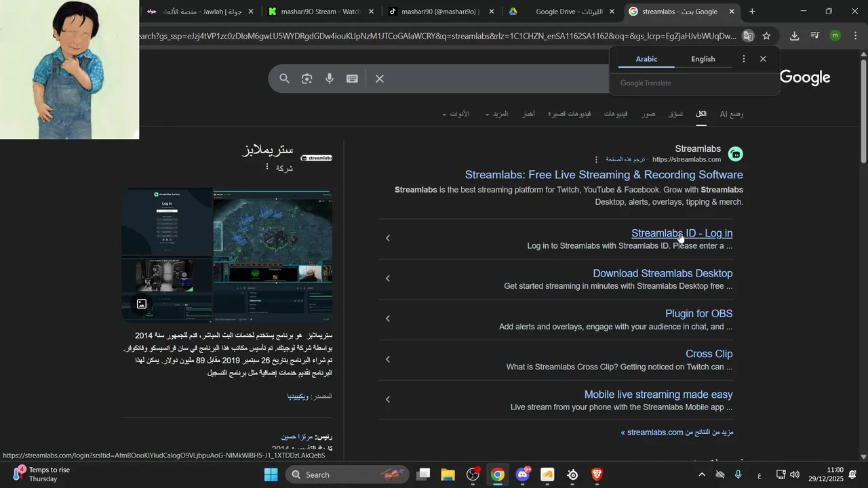868x488 pixels.
Task: Click the Streamlabs site favicon in result
Action: click(x=735, y=154)
